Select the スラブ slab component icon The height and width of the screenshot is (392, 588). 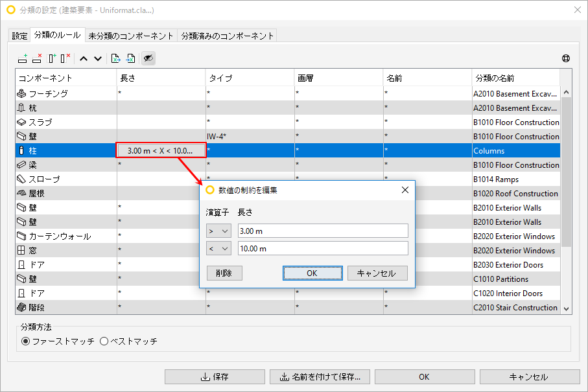pyautogui.click(x=21, y=122)
